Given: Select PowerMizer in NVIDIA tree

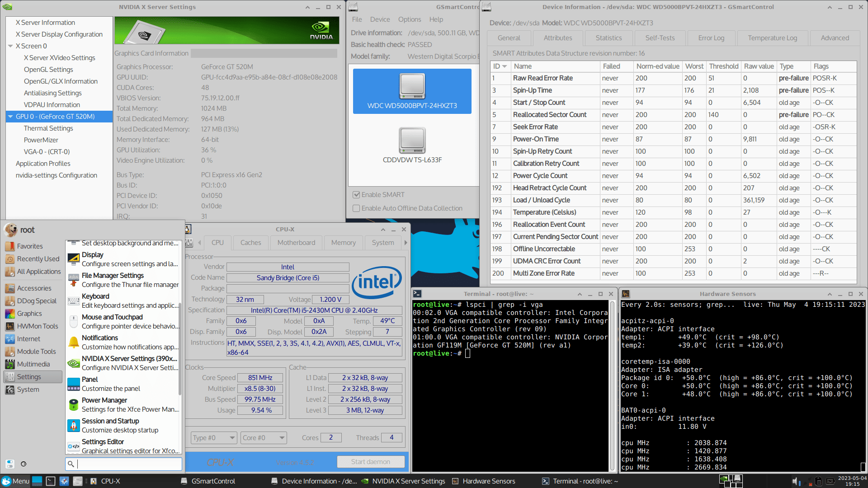Looking at the screenshot, I should [x=41, y=140].
